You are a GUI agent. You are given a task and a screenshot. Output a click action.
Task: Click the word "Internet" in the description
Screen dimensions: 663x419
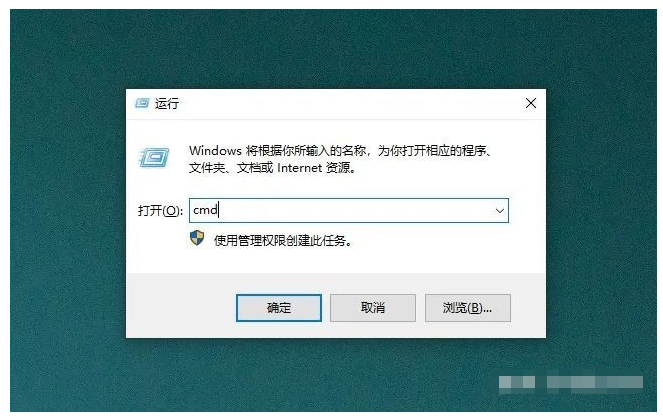[x=300, y=168]
